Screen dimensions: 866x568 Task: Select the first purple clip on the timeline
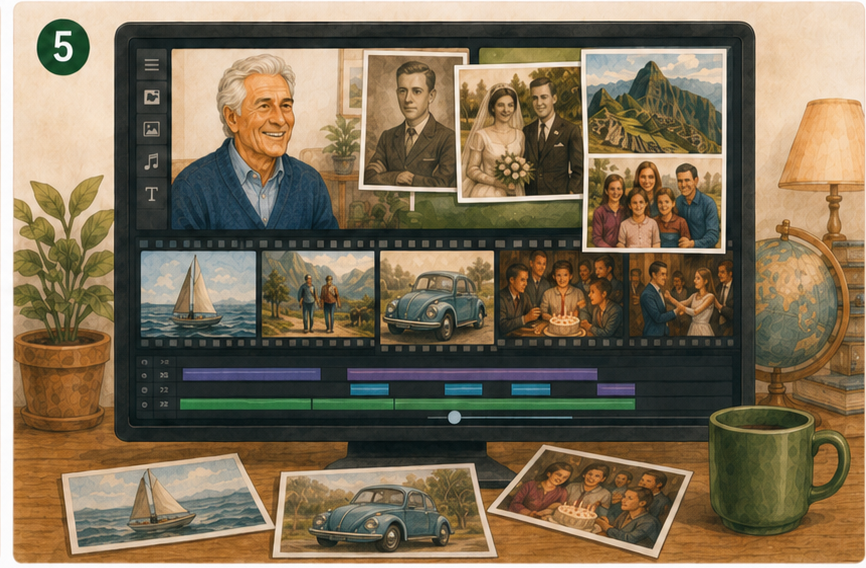click(x=252, y=375)
